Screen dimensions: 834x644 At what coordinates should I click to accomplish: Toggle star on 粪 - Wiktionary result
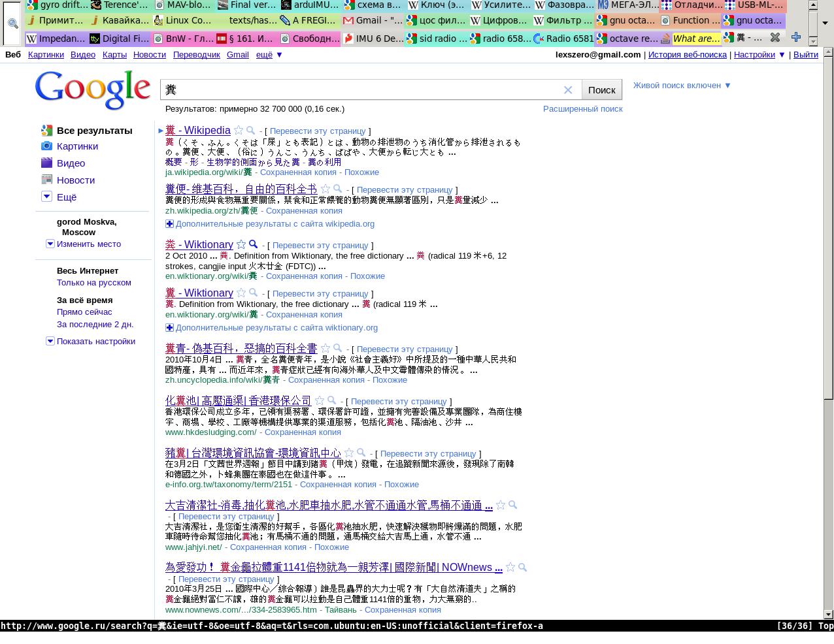(241, 245)
